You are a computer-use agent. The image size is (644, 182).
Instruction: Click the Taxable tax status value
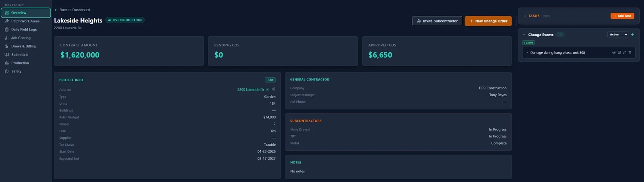270,145
